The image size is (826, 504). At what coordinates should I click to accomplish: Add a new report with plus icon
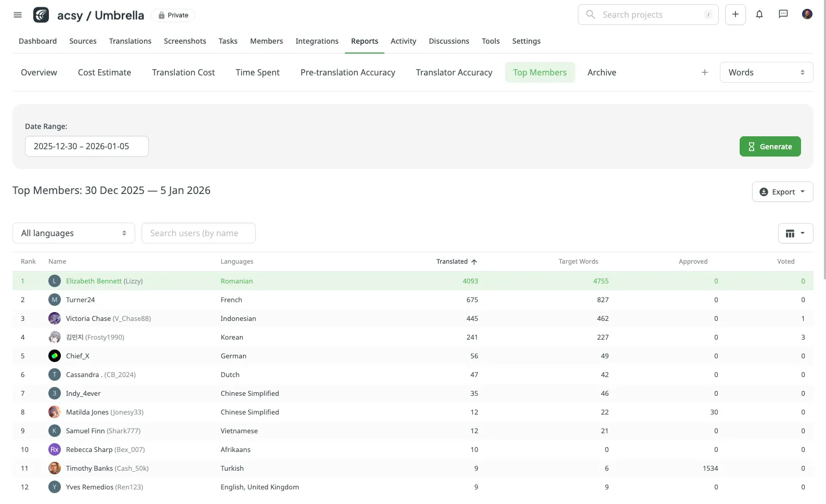point(704,73)
